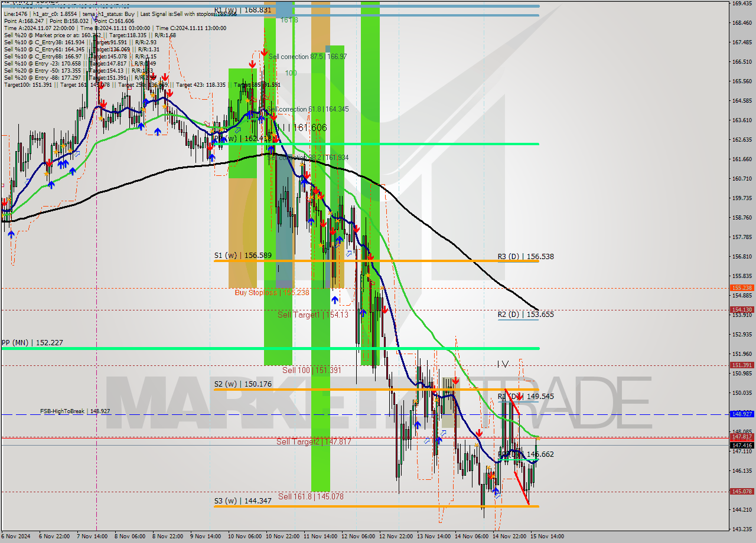The height and width of the screenshot is (543, 756).
Task: Click the PP (MN) | 152.227 pivot label
Action: click(x=32, y=342)
